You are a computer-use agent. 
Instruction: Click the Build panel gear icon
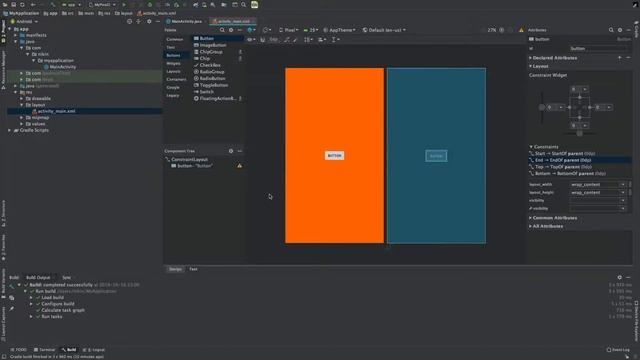point(620,277)
